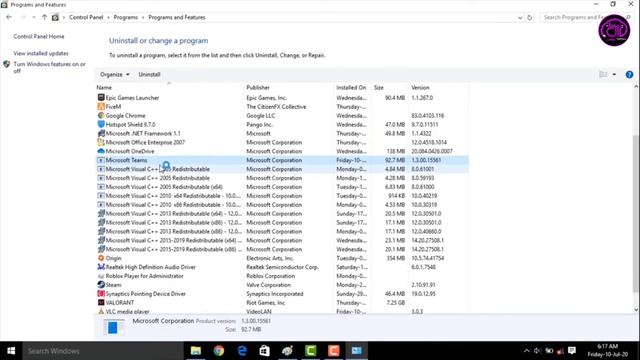Click the shield icon for Windows features
Viewport: 640px width, 360px height.
(7, 64)
